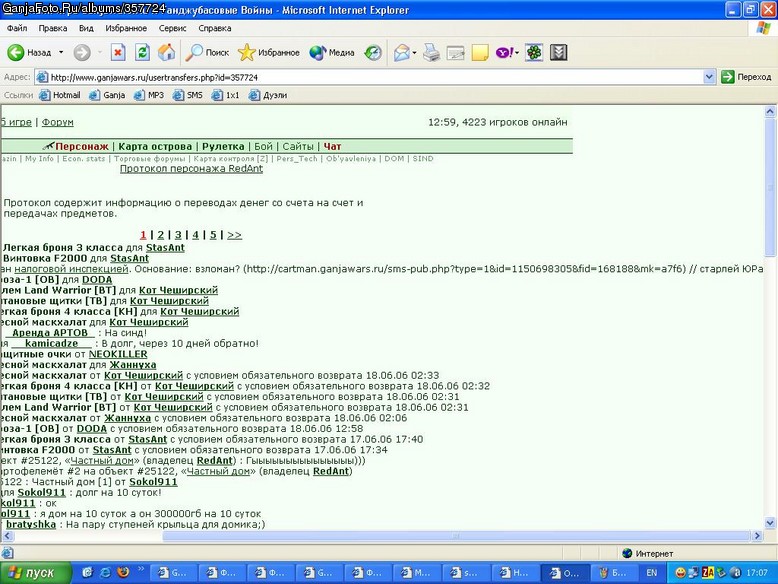Image resolution: width=778 pixels, height=584 pixels.
Task: Open the Дуэли links bar shortcut
Action: click(x=268, y=95)
